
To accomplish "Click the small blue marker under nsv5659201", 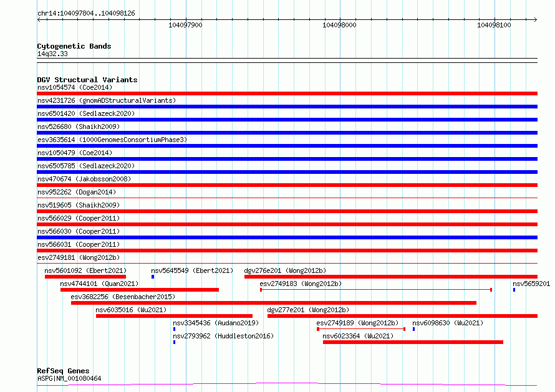I will click(x=514, y=290).
